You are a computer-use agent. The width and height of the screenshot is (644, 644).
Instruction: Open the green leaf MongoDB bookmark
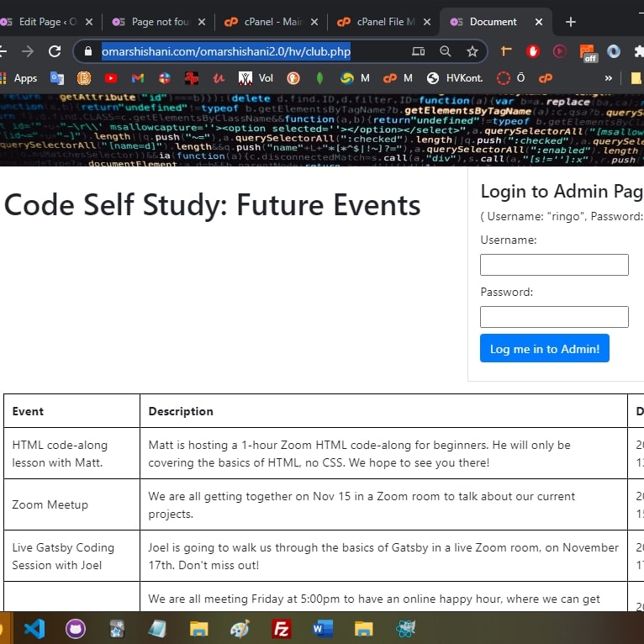pyautogui.click(x=320, y=78)
